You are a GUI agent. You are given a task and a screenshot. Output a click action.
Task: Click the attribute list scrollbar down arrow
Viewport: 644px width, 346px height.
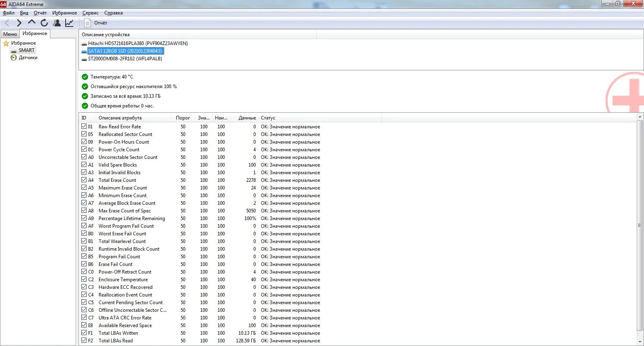640,342
